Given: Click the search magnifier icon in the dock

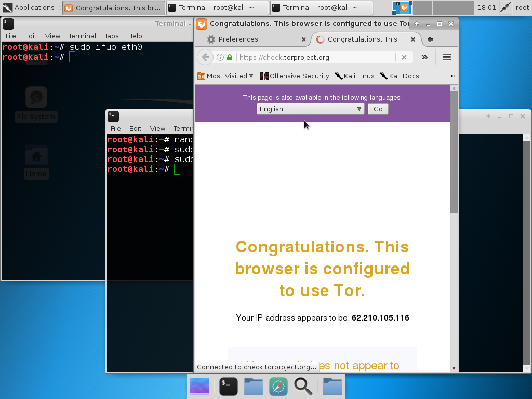Looking at the screenshot, I should (303, 387).
